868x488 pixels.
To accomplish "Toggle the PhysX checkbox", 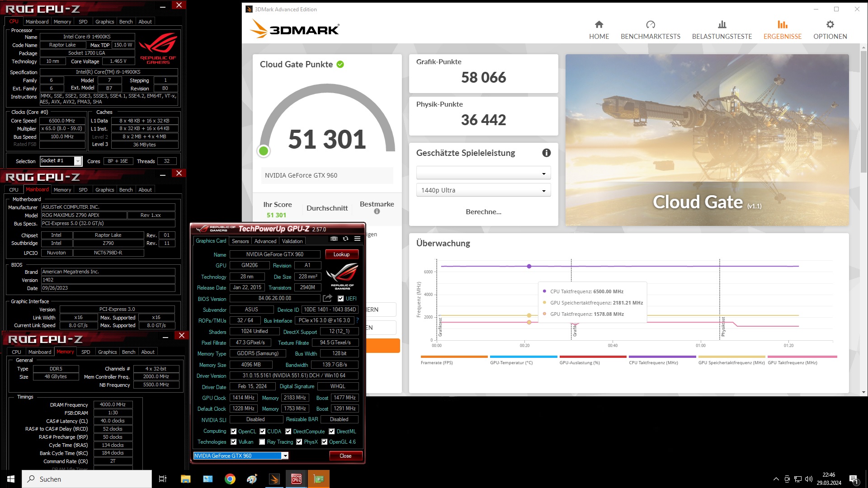I will [x=299, y=442].
